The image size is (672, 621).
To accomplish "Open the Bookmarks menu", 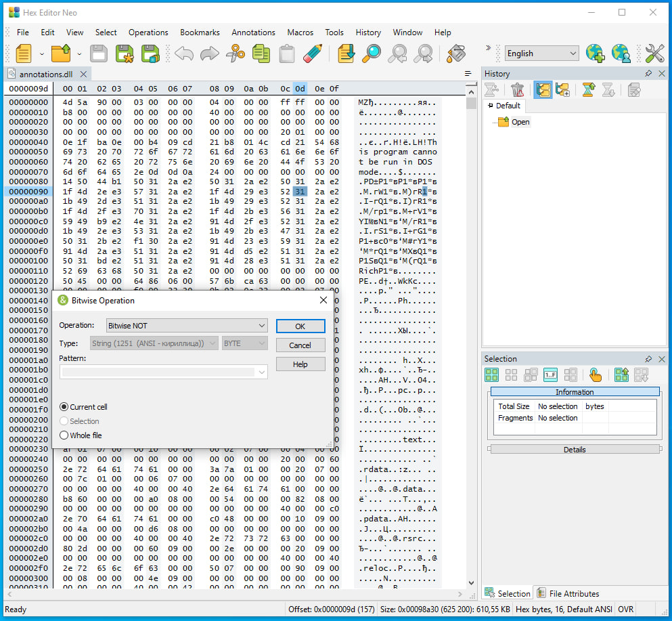I will [200, 32].
